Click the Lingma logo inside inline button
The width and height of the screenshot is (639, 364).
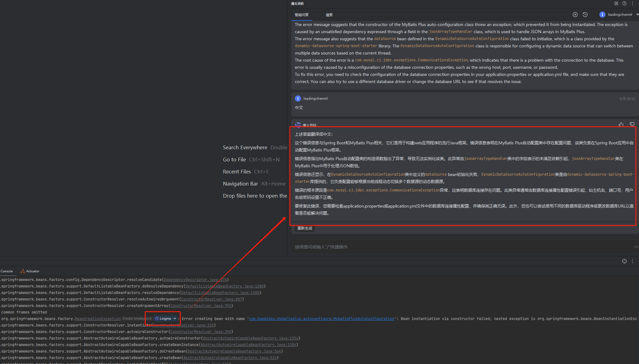point(156,318)
